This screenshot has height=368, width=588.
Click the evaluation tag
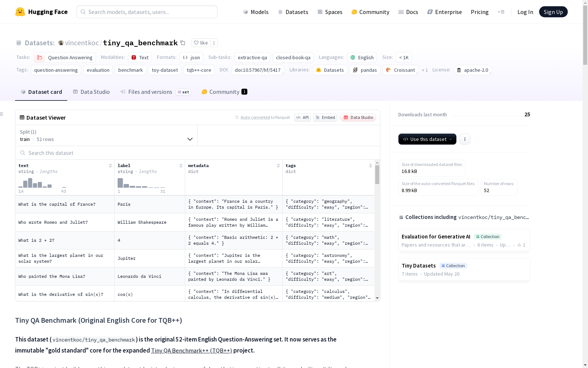(98, 70)
